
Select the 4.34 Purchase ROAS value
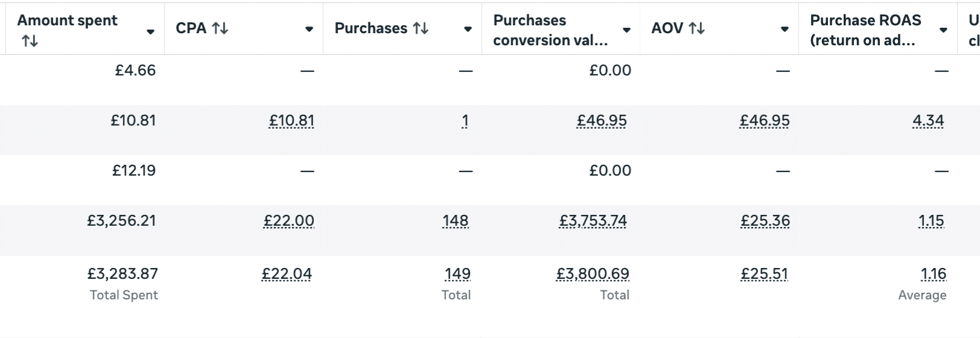928,121
